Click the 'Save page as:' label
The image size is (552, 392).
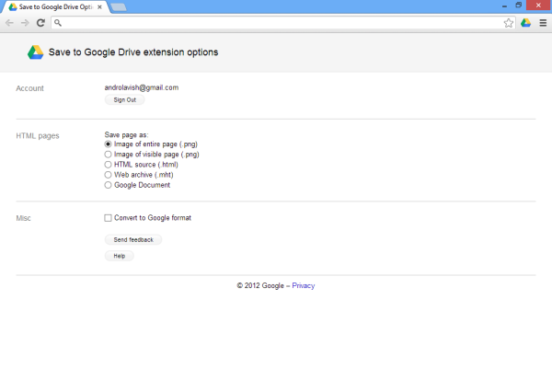pos(126,135)
